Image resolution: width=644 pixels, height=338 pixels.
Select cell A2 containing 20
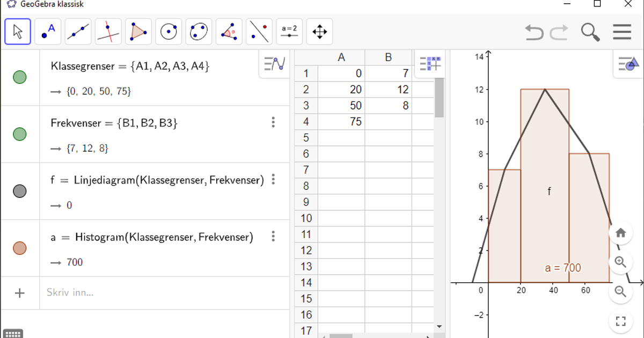click(341, 90)
